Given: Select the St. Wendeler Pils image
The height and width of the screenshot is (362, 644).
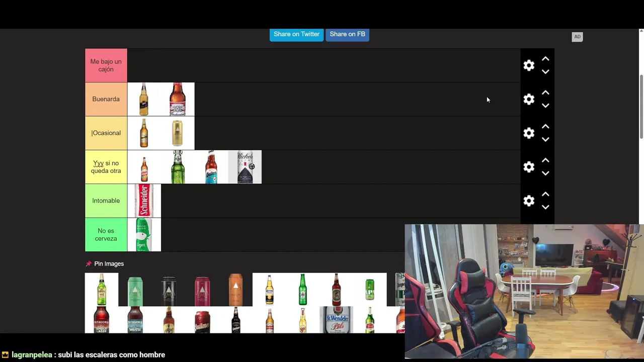Looking at the screenshot, I should pyautogui.click(x=336, y=320).
